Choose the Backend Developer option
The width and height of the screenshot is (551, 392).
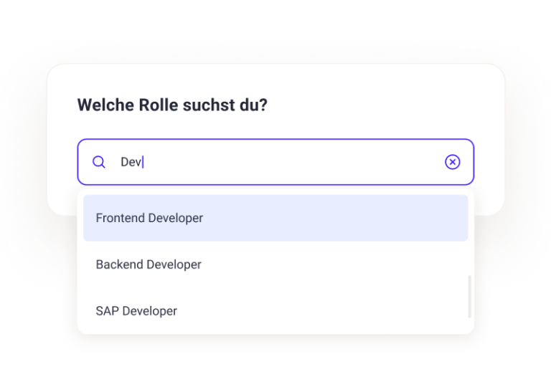point(275,264)
